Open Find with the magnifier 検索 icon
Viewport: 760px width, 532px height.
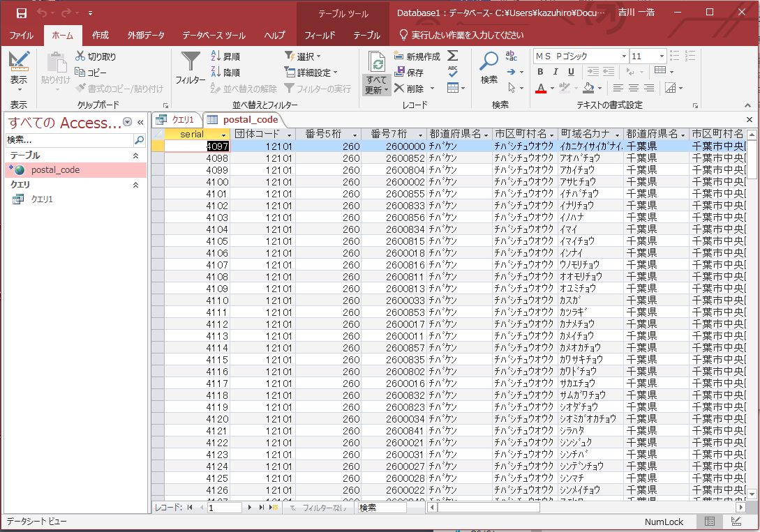[x=489, y=64]
